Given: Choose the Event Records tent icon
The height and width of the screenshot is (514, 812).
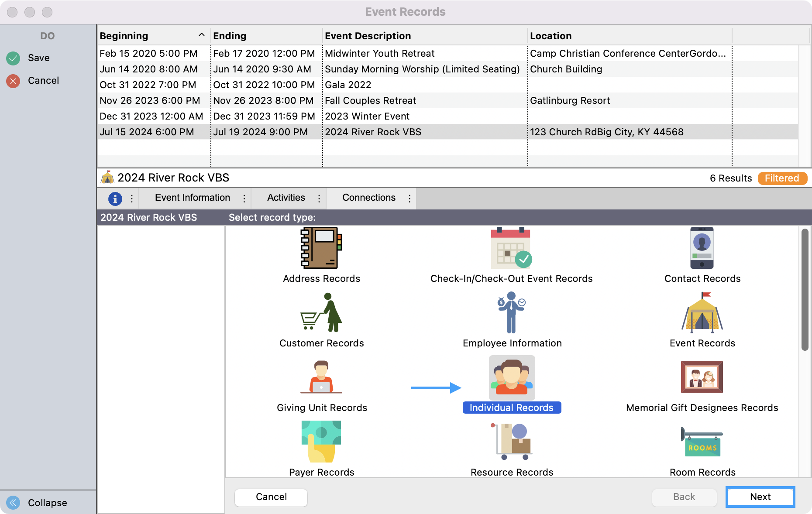Looking at the screenshot, I should click(x=702, y=312).
